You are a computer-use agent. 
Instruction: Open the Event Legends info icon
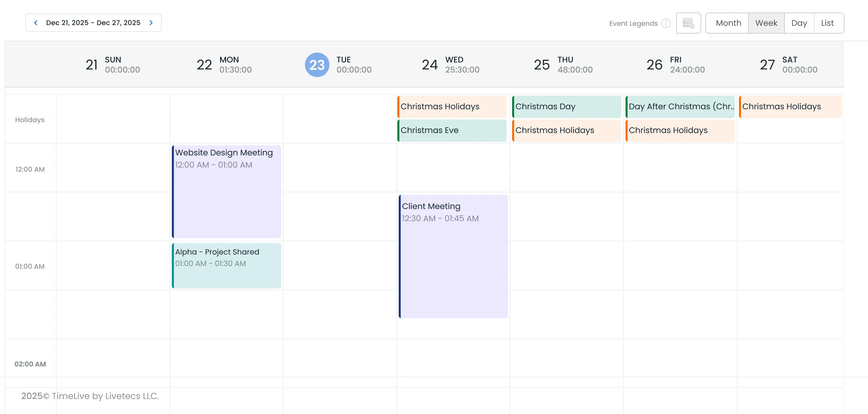point(666,23)
